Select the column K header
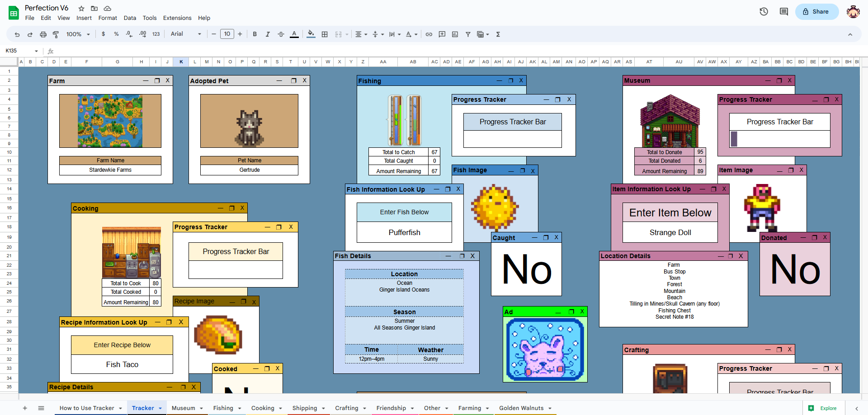 pos(181,62)
